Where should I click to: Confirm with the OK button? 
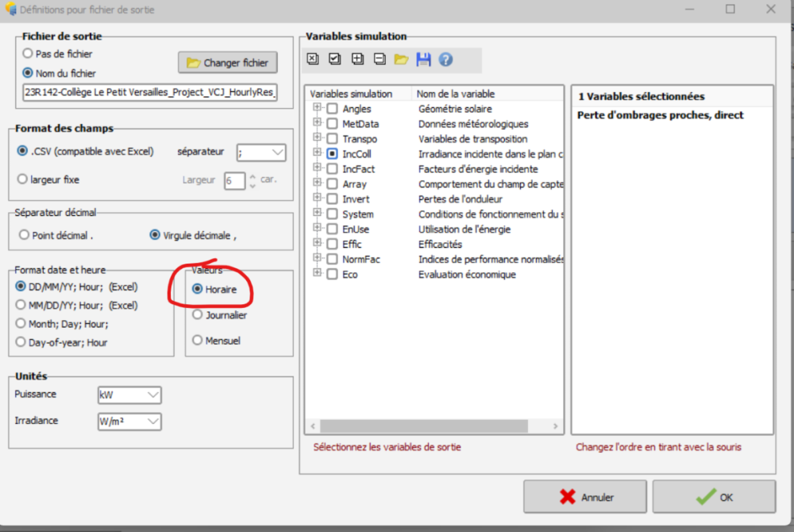[x=713, y=497]
